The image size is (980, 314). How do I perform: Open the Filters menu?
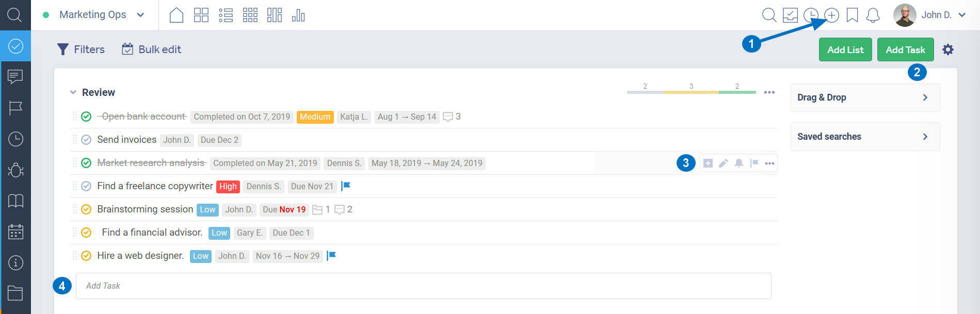[81, 49]
